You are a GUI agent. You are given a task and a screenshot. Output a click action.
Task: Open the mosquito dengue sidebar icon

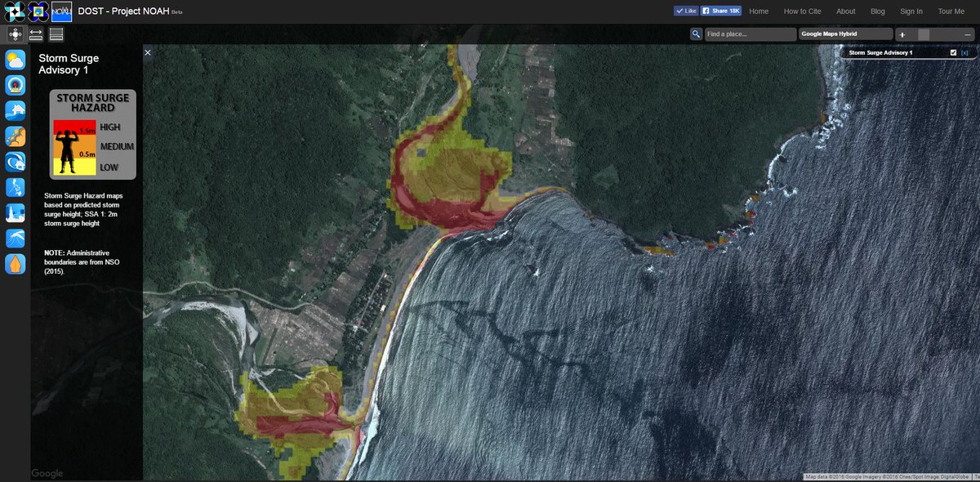click(16, 238)
